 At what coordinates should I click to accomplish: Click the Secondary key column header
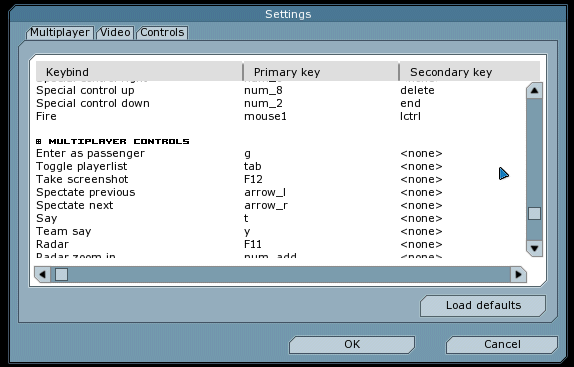coord(470,72)
